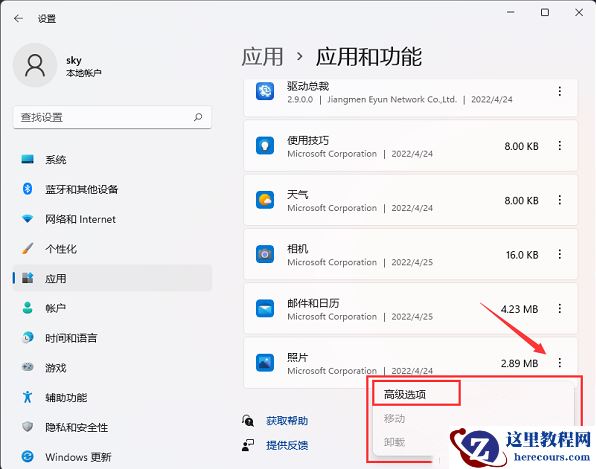Image resolution: width=596 pixels, height=469 pixels.
Task: Choose 卸载 in the context menu
Action: [394, 442]
